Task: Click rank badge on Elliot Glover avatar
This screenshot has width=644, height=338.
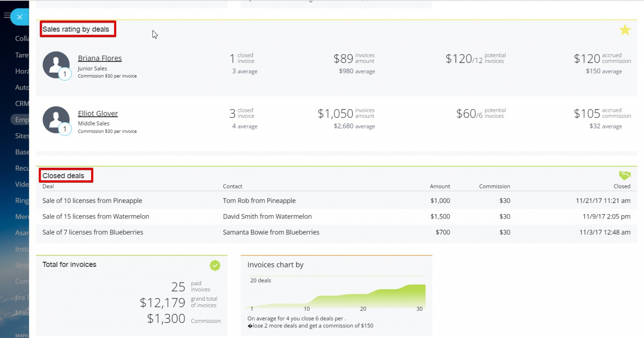Action: coord(65,129)
